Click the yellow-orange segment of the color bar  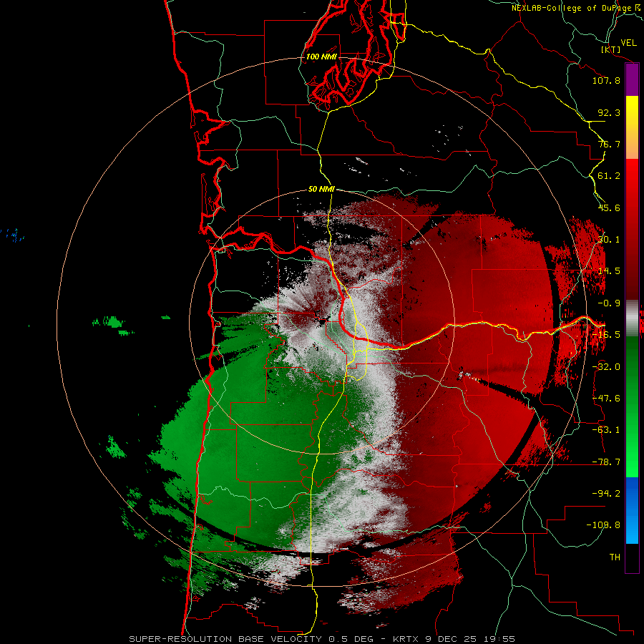click(632, 127)
